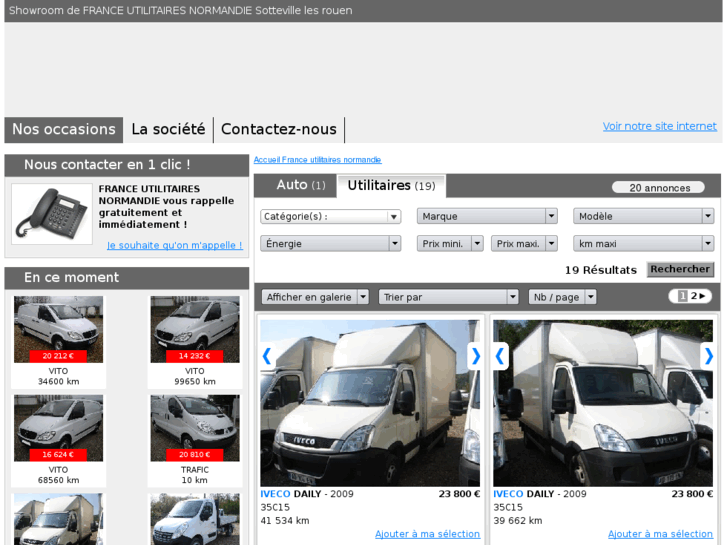This screenshot has width=727, height=545.
Task: Open photo of Iveco Daily 39 662 km
Action: pyautogui.click(x=603, y=403)
